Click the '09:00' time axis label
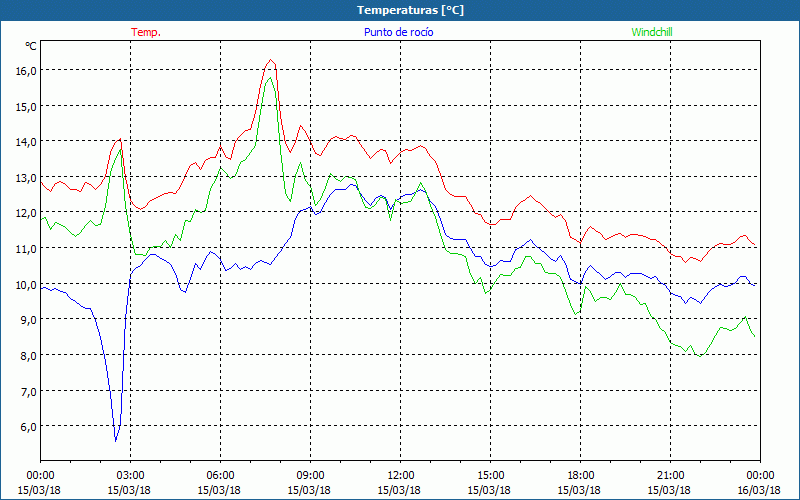This screenshot has height=500, width=800. (310, 476)
